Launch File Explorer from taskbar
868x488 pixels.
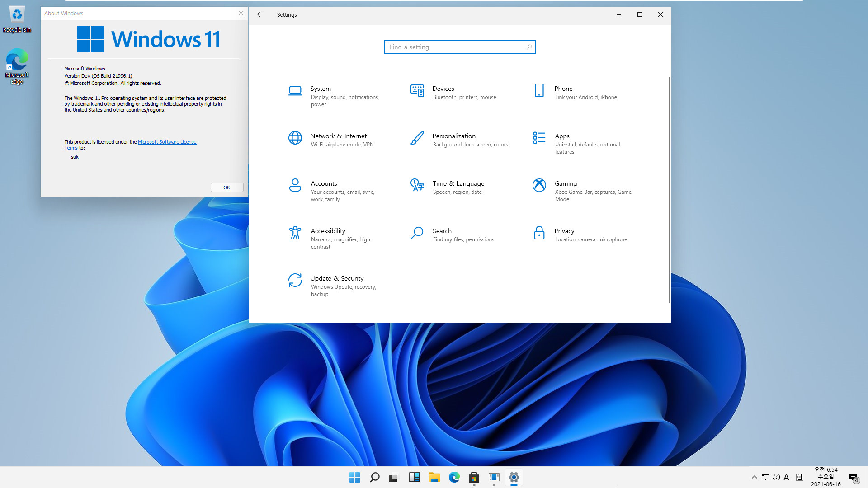pyautogui.click(x=434, y=477)
